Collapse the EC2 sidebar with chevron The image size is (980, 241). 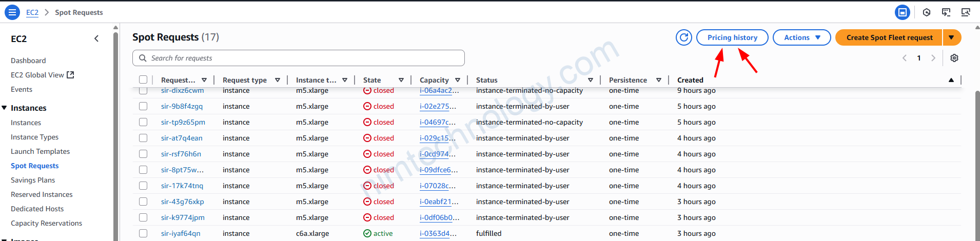[96, 38]
